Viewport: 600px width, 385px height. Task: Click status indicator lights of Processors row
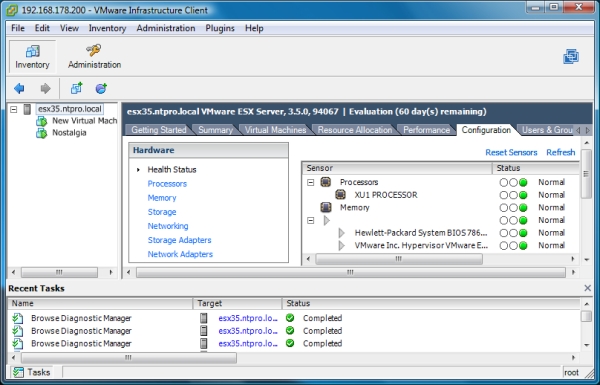pyautogui.click(x=514, y=183)
